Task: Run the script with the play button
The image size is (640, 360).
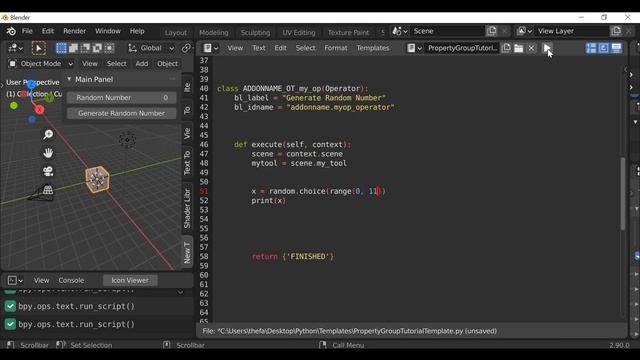Action: coord(547,48)
